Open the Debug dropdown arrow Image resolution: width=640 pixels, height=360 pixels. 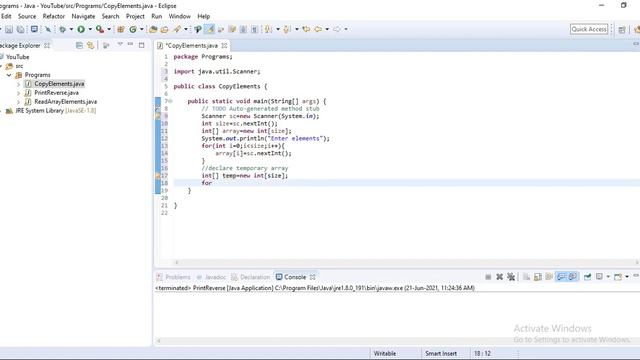71,29
